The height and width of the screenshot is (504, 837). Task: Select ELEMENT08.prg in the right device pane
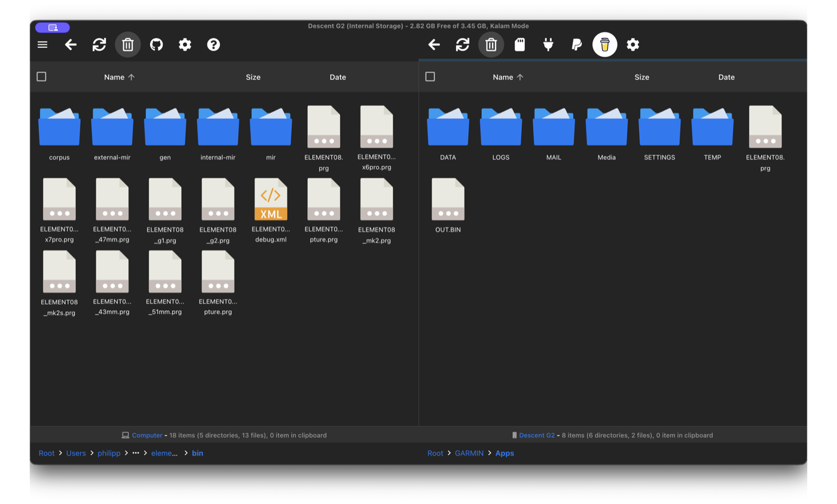point(765,139)
